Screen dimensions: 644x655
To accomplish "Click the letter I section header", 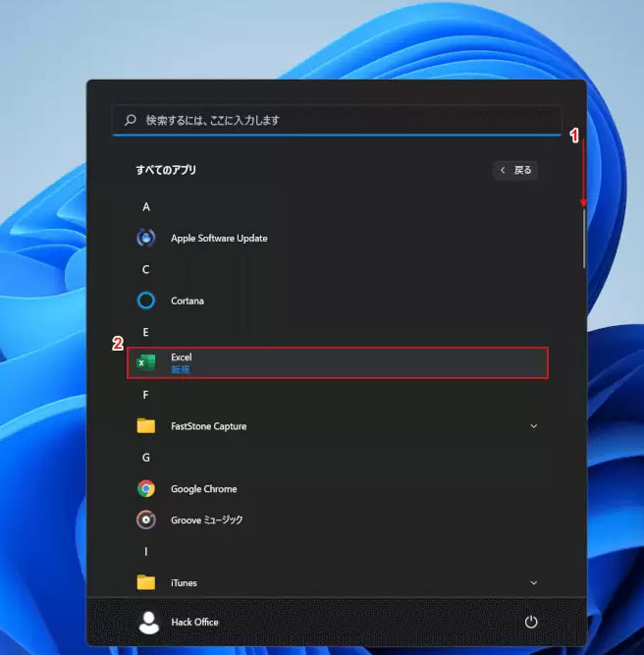I will (x=146, y=551).
